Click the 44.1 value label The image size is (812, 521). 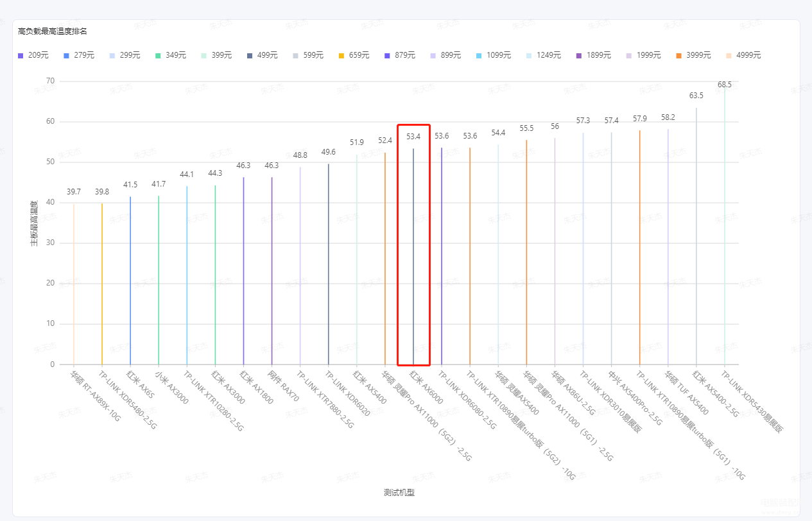tap(187, 175)
